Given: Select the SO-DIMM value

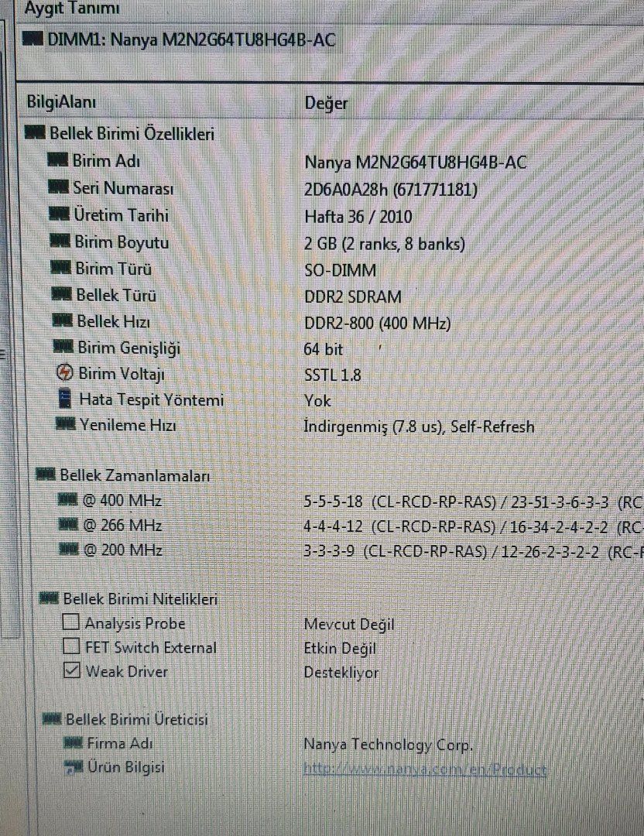Looking at the screenshot, I should pos(340,270).
